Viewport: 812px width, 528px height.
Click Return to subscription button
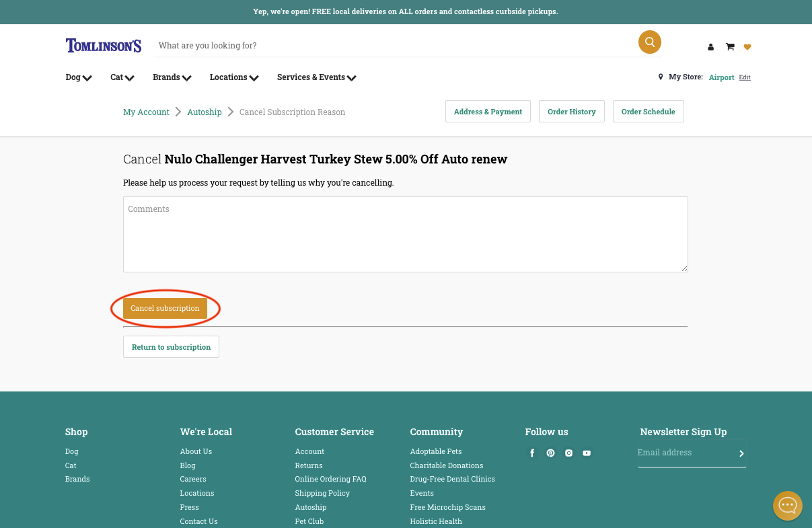click(x=171, y=347)
